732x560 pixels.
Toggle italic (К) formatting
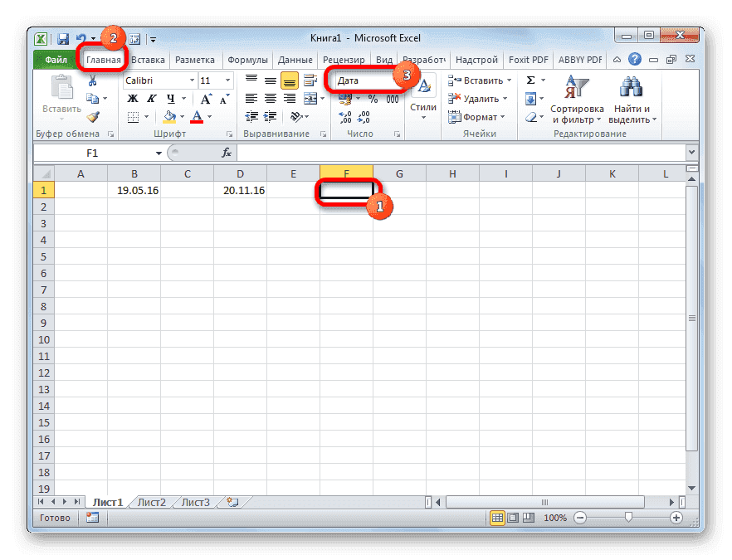[x=151, y=98]
